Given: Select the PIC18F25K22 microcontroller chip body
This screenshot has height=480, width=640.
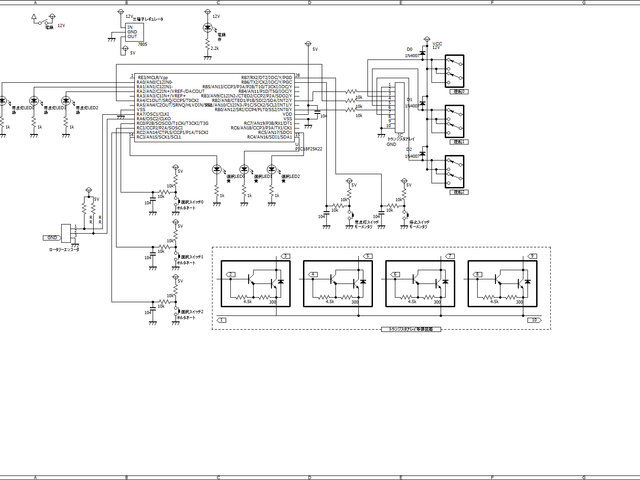Looking at the screenshot, I should (x=214, y=109).
